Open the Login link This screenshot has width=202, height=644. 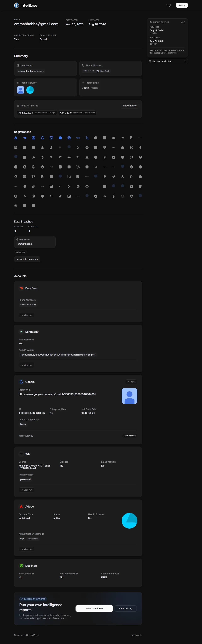(169, 5)
